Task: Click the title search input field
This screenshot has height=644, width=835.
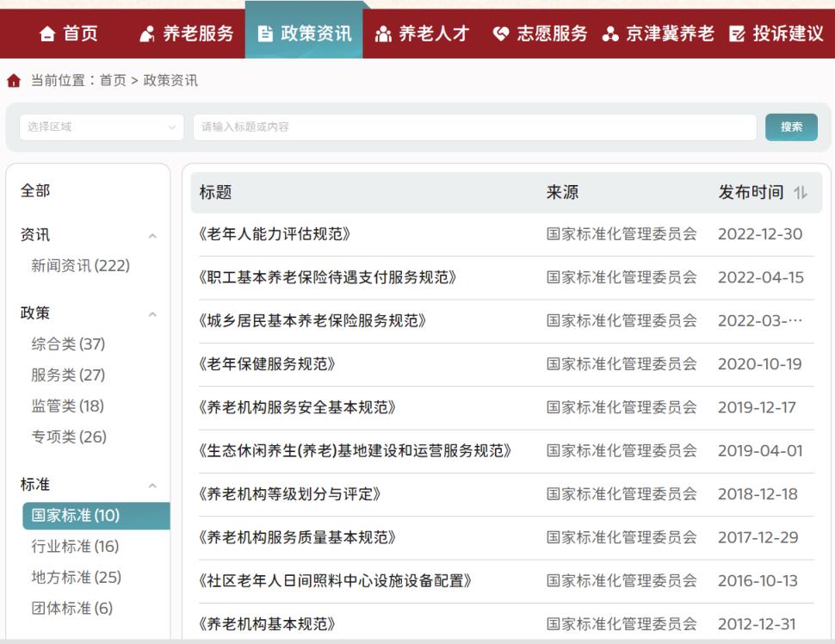Action: coord(473,127)
